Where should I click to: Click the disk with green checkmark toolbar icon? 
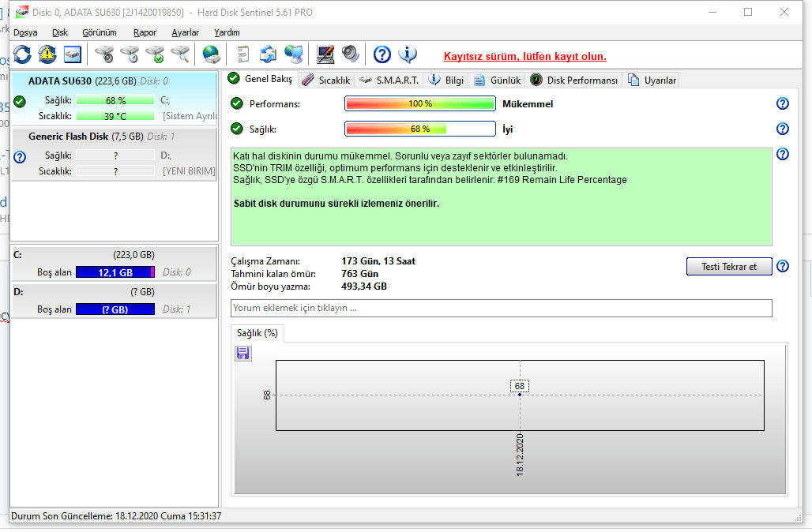(155, 54)
